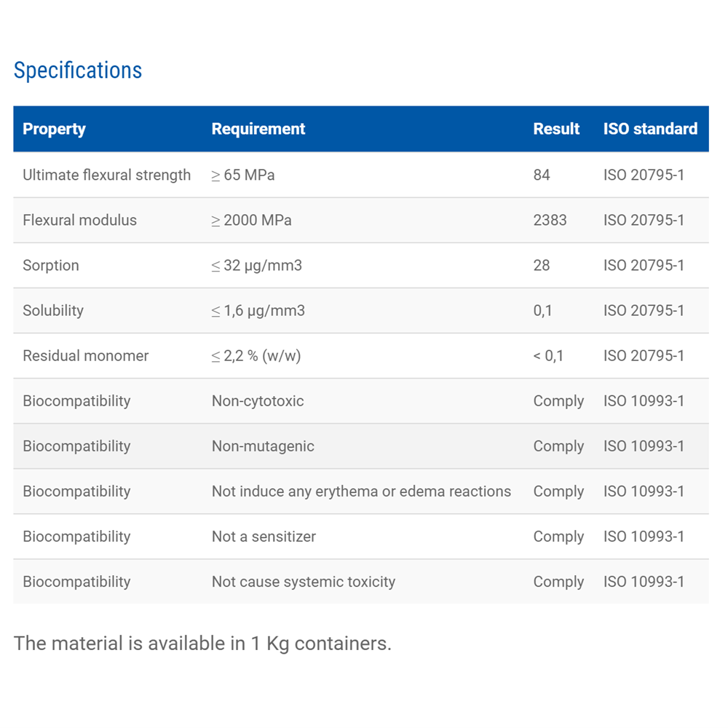Select the Non-mutagenic requirement cell
The image size is (728, 728).
(263, 446)
